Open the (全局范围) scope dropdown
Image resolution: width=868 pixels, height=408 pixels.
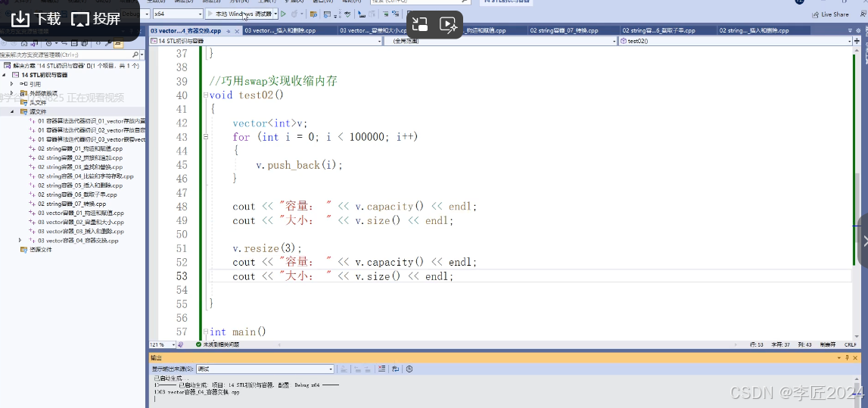[x=500, y=41]
